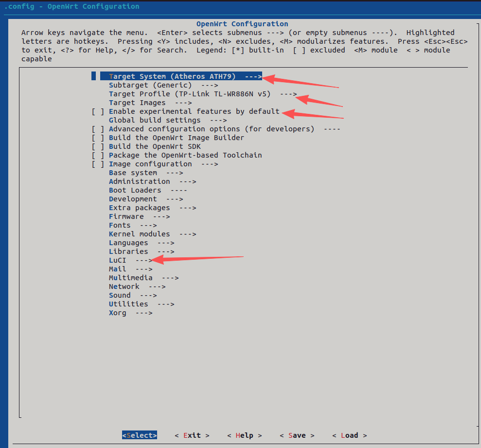
Task: Expand the Base system submenu
Action: [146, 173]
